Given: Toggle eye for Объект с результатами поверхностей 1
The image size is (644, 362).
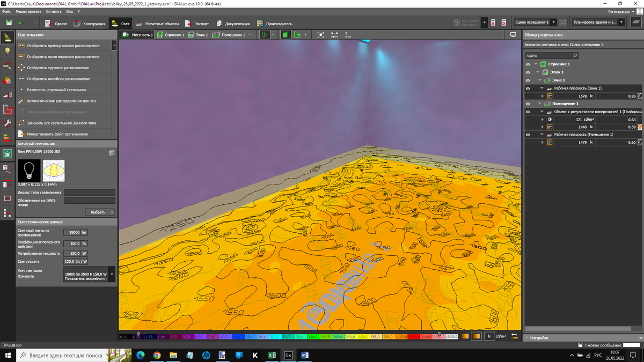Looking at the screenshot, I should pos(529,112).
